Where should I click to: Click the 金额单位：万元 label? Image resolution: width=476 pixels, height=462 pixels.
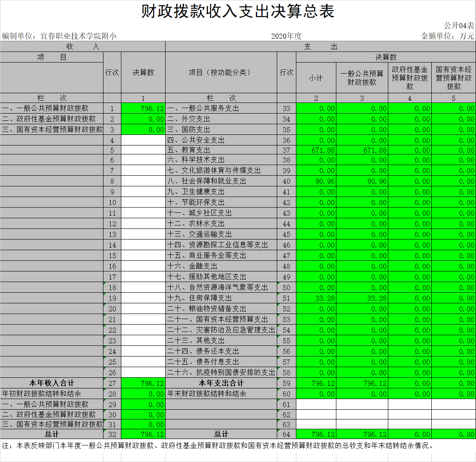(447, 36)
